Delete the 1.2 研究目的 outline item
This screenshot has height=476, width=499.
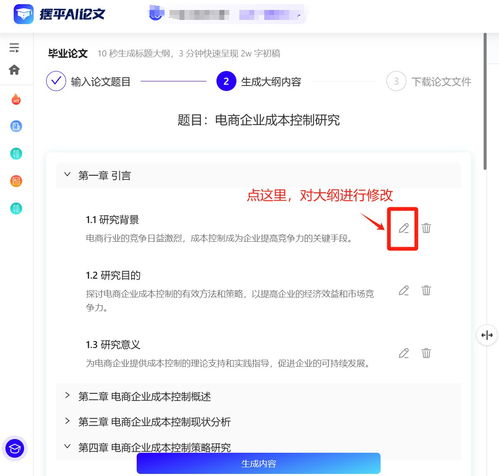pos(426,290)
